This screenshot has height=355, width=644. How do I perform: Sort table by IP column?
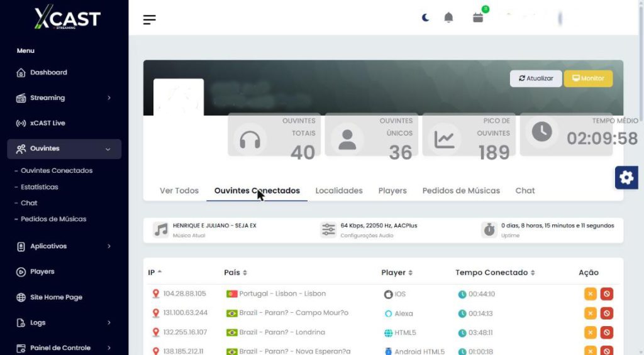click(155, 273)
